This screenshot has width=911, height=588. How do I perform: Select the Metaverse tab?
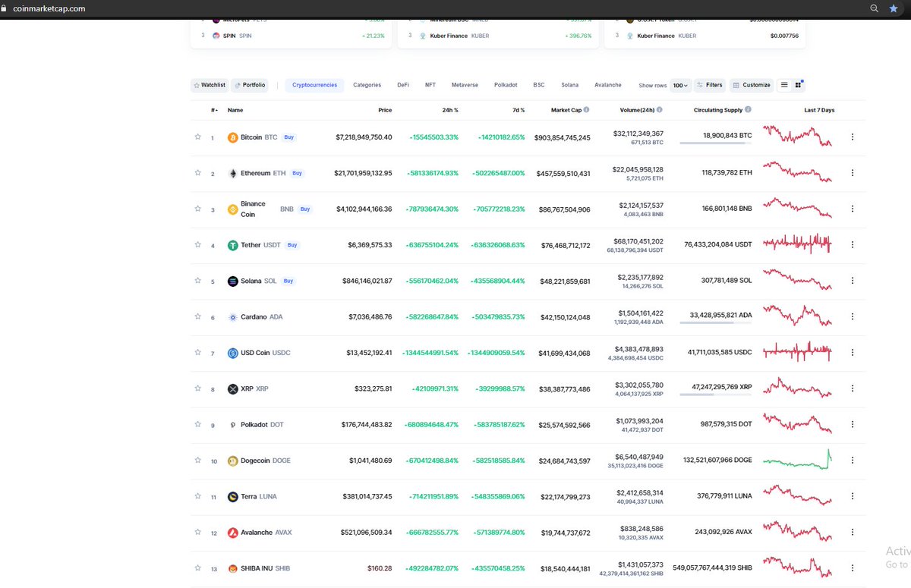[x=465, y=85]
